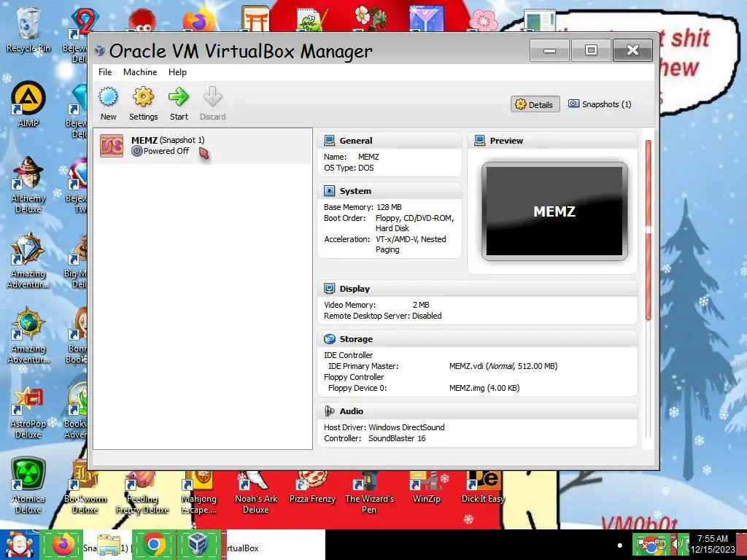747x560 pixels.
Task: Open the file explorer taskbar icon
Action: (108, 544)
